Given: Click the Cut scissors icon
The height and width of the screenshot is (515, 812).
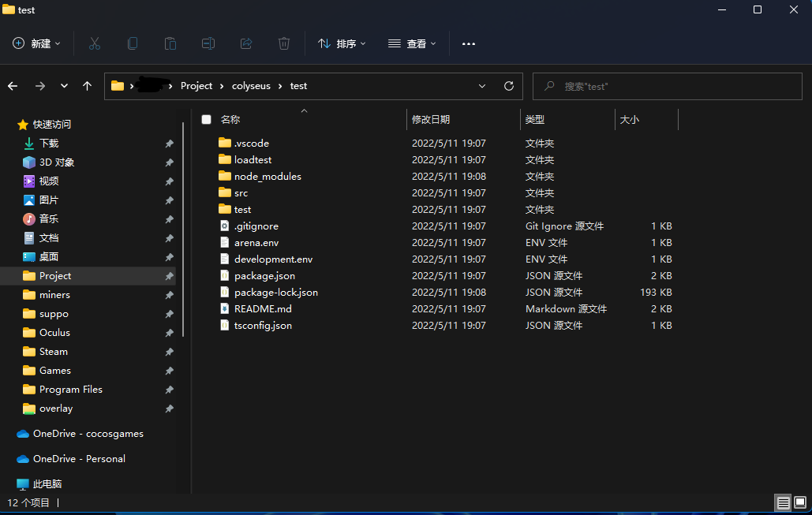Looking at the screenshot, I should pyautogui.click(x=94, y=43).
